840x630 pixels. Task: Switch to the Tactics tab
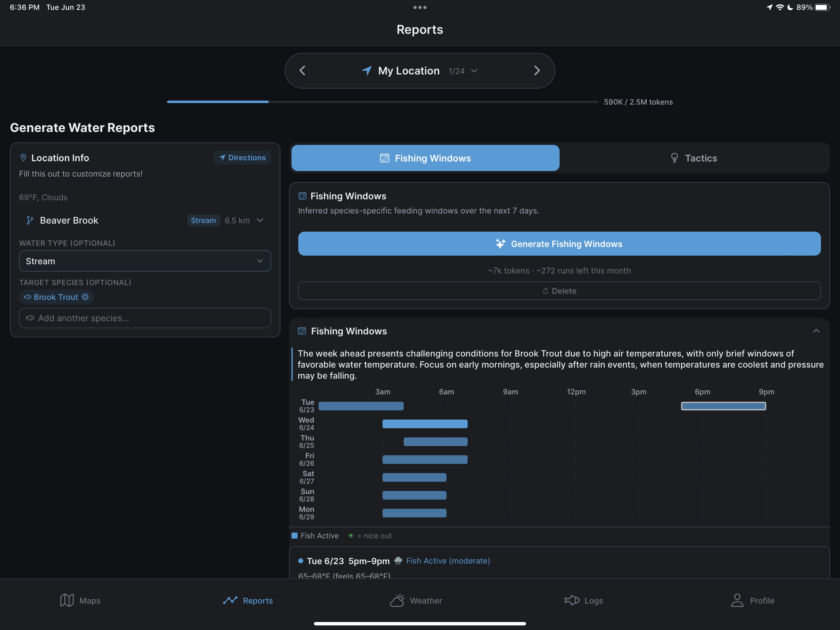pyautogui.click(x=694, y=158)
